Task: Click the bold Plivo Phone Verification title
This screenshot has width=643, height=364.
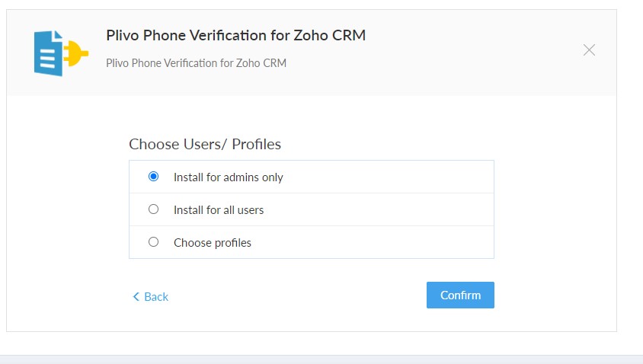Action: point(236,35)
